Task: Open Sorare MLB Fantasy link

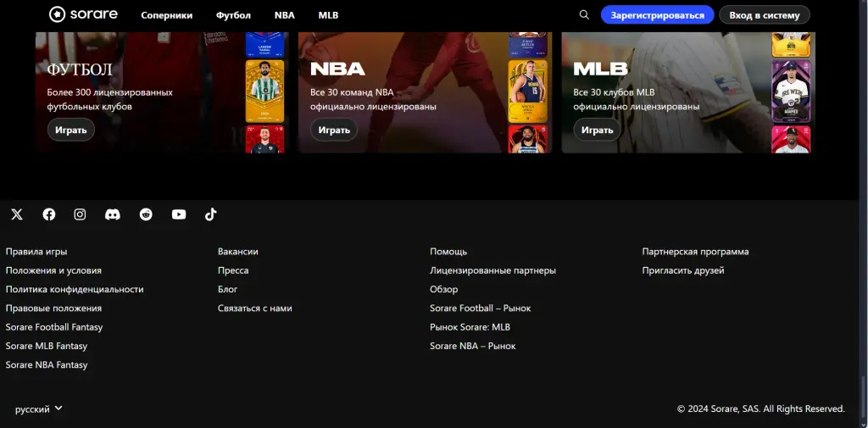Action: pos(47,346)
